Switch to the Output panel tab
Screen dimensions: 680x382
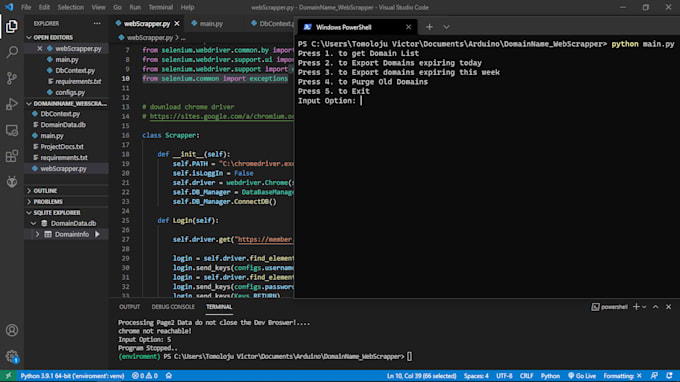tap(129, 307)
